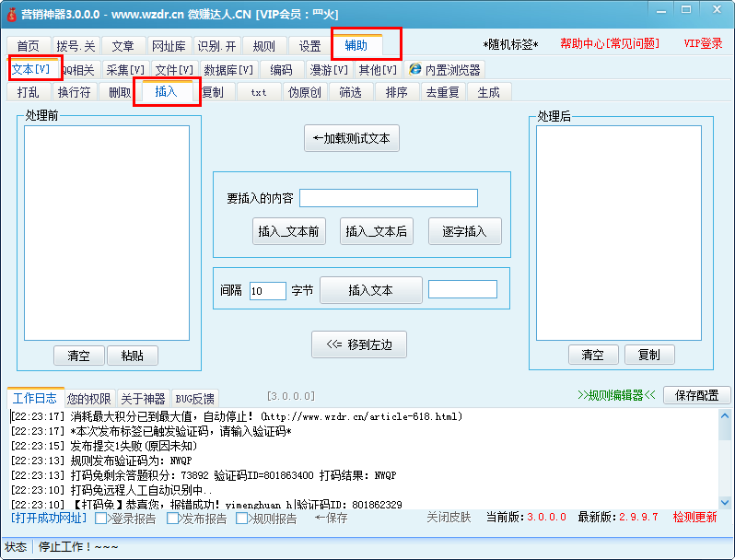Viewport: 735px width, 560px height.
Task: Select the 辅助 tab
Action: click(356, 45)
